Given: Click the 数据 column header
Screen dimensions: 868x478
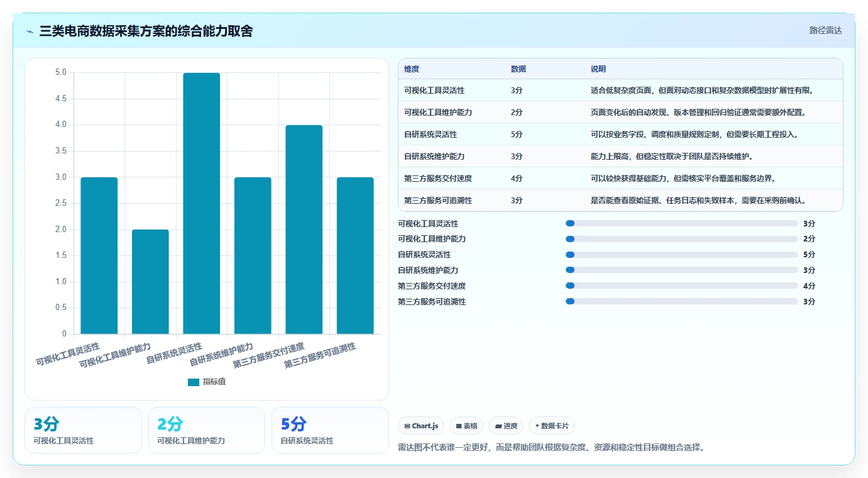Looking at the screenshot, I should point(519,69).
